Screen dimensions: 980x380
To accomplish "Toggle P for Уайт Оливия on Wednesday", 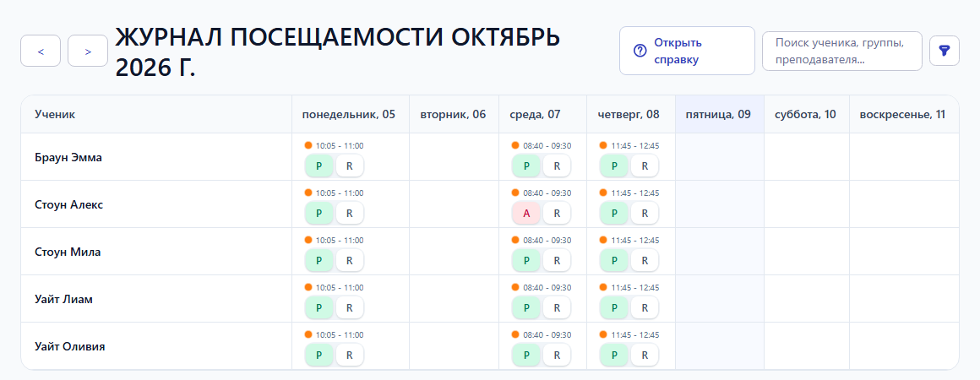I will pyautogui.click(x=526, y=355).
